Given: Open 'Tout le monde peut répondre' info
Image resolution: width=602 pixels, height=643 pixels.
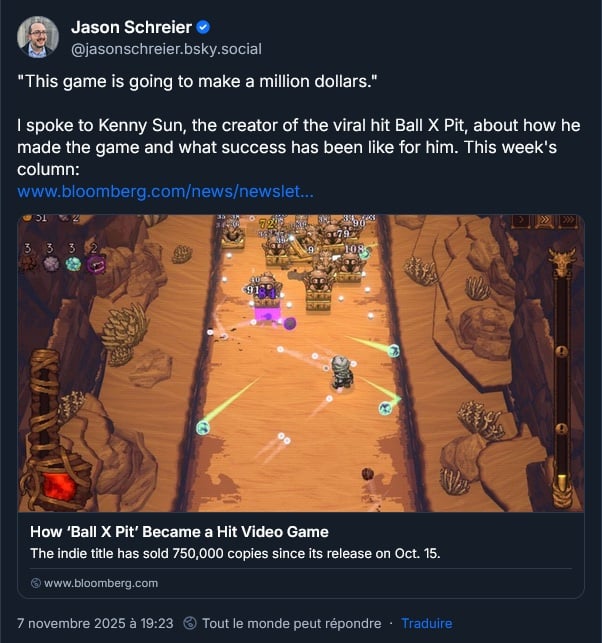Looking at the screenshot, I should click(x=292, y=623).
